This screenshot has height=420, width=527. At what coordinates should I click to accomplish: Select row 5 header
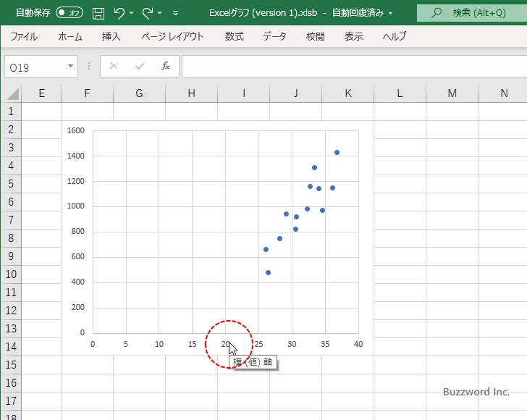11,184
